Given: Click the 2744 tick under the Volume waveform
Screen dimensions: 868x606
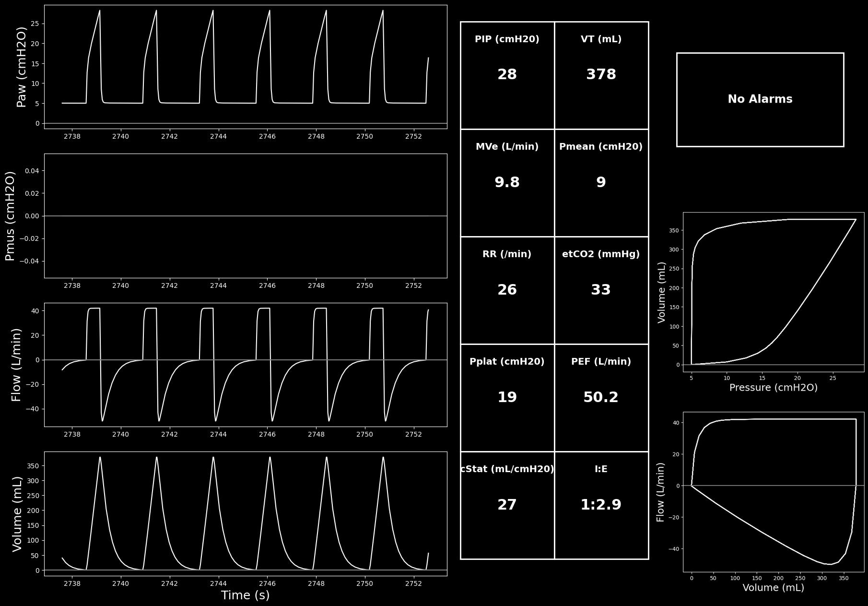Looking at the screenshot, I should click(x=218, y=583).
